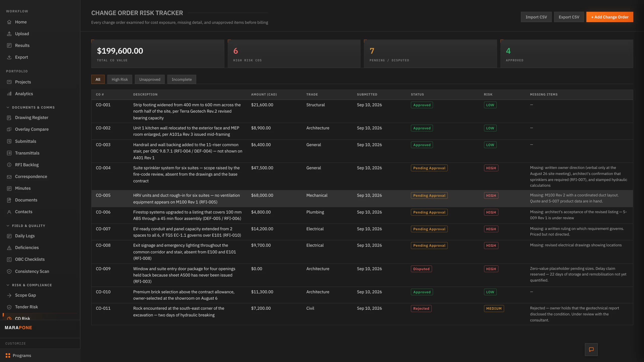Click CO-008 description text

pos(185,252)
